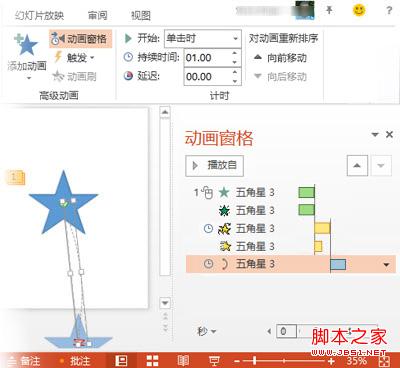The width and height of the screenshot is (400, 368).
Task: Click the motion path arc icon in highlighted row
Action: coord(225,264)
